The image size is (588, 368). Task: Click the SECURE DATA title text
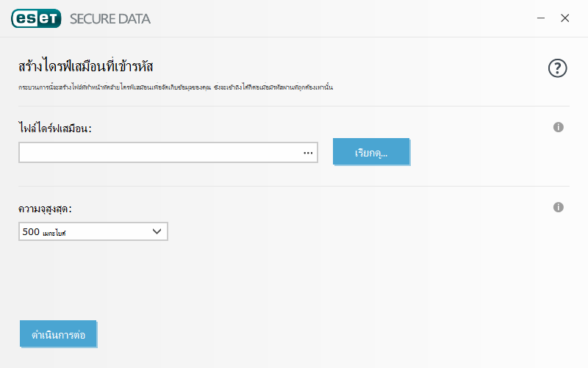pyautogui.click(x=110, y=19)
